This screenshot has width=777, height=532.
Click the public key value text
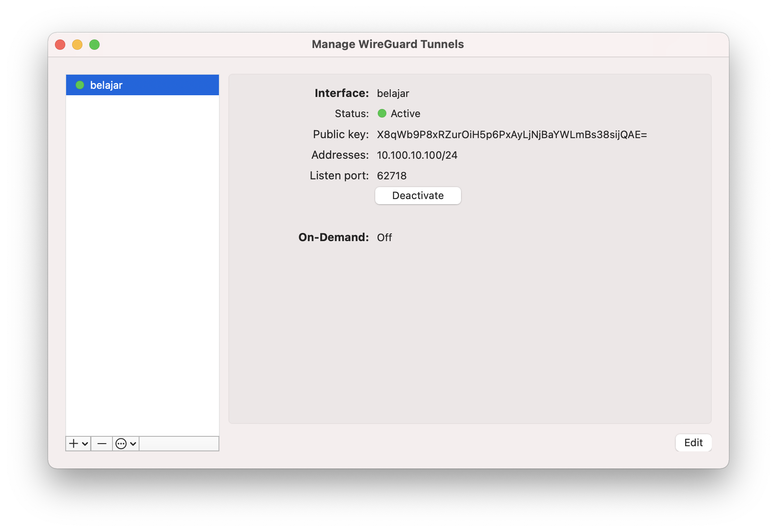[512, 135]
